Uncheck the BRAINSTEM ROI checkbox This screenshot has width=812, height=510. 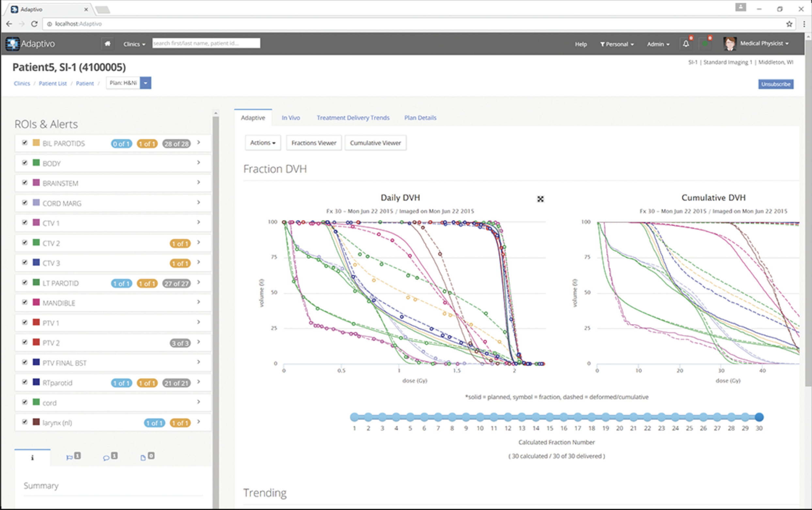24,183
